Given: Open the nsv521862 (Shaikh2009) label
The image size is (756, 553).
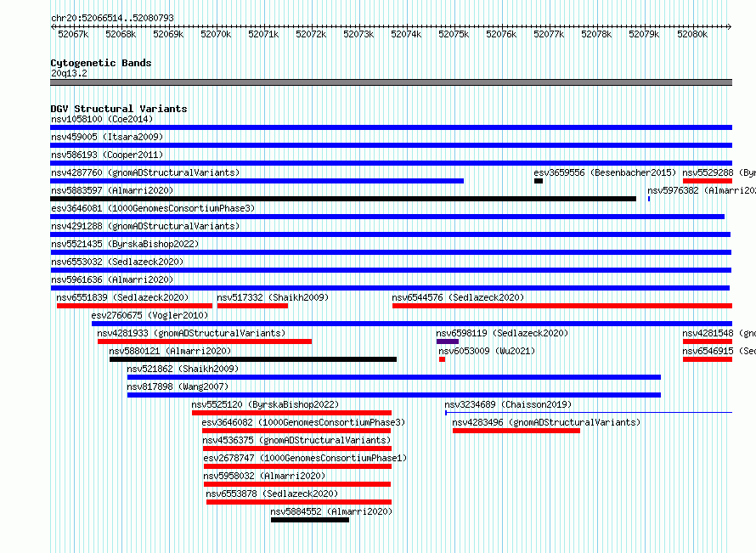Looking at the screenshot, I should point(183,369).
